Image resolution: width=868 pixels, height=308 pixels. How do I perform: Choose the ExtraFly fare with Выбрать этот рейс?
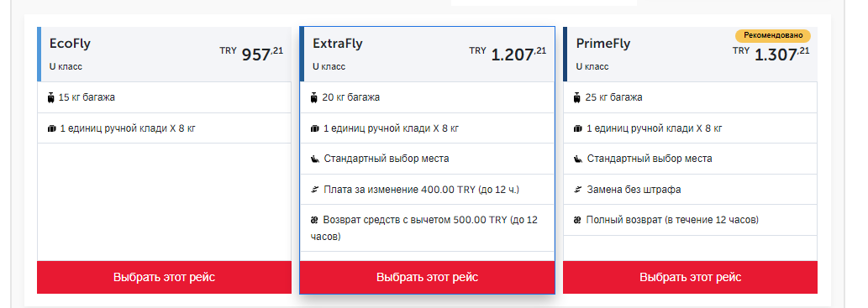(428, 277)
